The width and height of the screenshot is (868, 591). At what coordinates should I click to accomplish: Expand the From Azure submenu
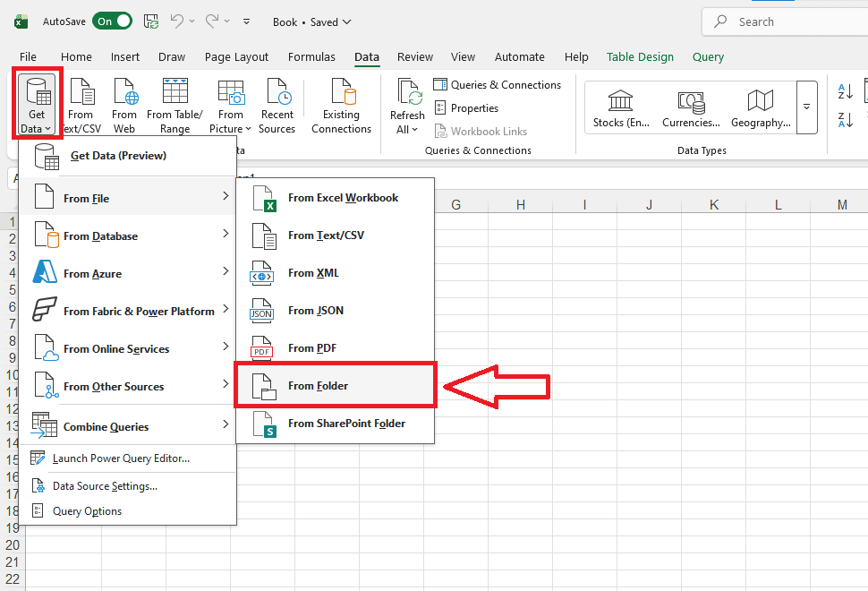(128, 274)
